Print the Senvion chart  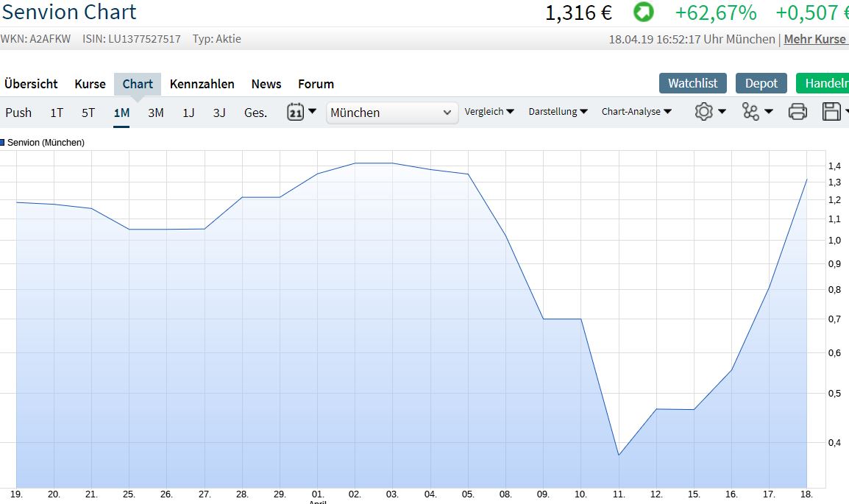pos(798,111)
